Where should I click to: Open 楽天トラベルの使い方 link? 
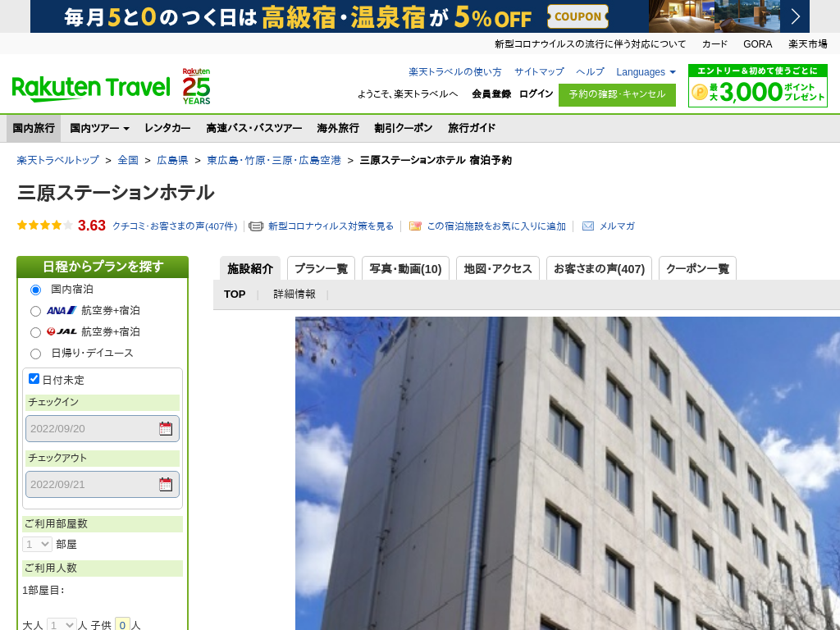(x=454, y=72)
